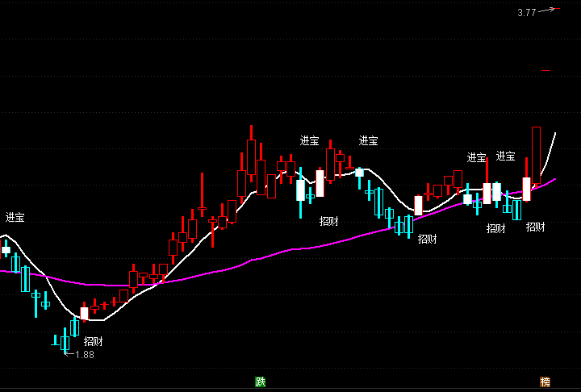Select the 1.88 low price label

point(85,355)
